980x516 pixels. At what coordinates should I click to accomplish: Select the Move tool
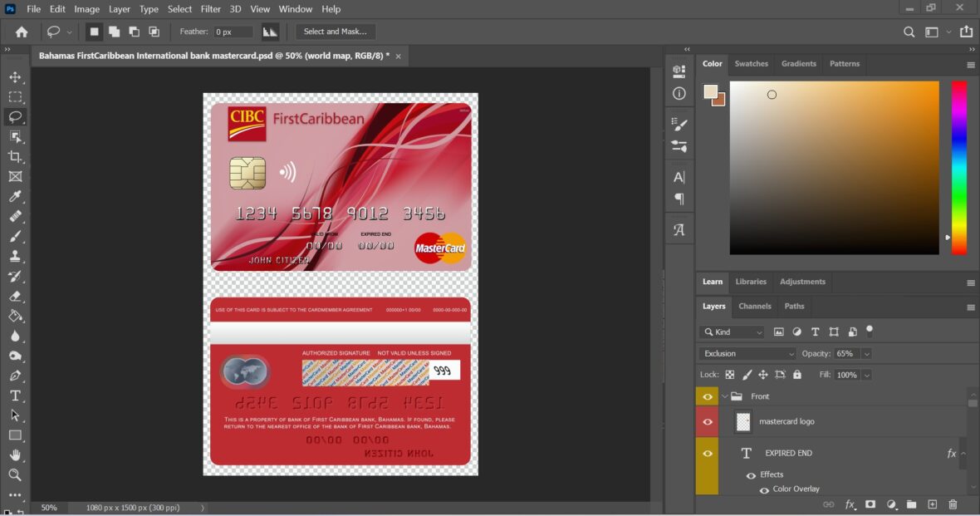[15, 77]
